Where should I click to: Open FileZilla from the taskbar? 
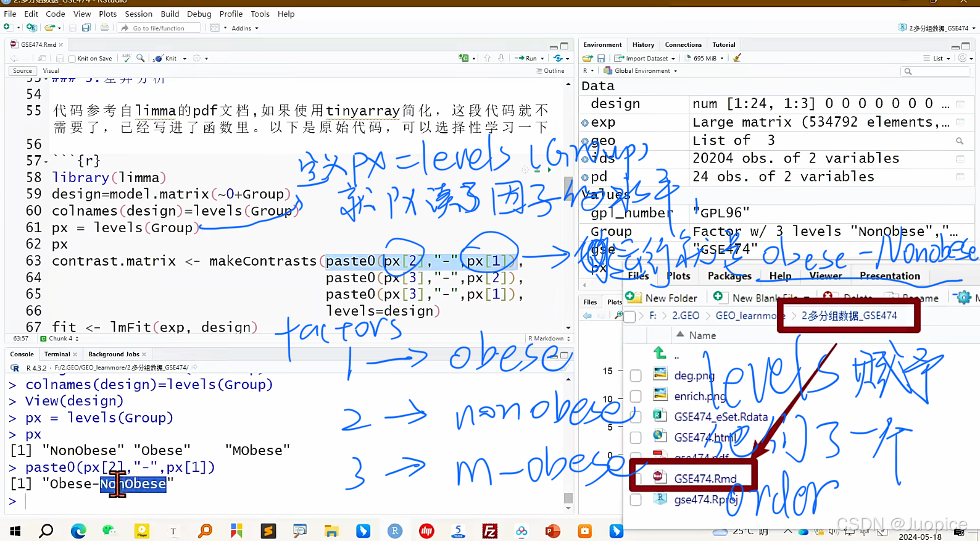[489, 531]
